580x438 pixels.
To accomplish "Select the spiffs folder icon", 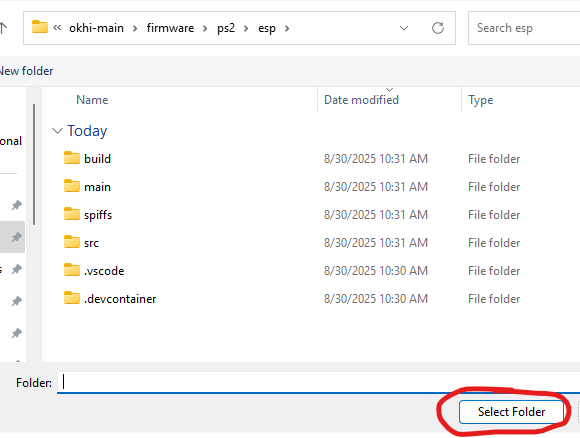I will click(71, 214).
